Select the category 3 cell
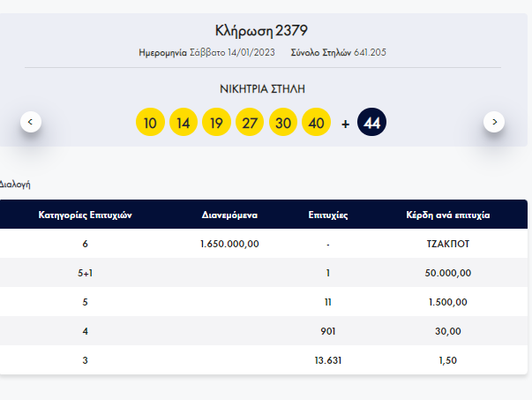532x400 pixels. point(86,360)
